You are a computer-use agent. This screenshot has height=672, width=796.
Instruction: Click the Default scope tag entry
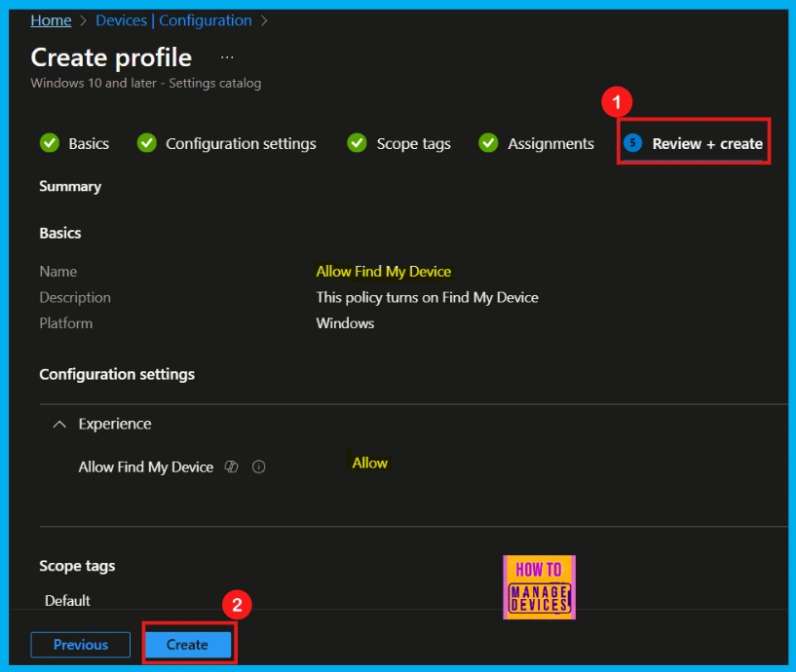(67, 601)
